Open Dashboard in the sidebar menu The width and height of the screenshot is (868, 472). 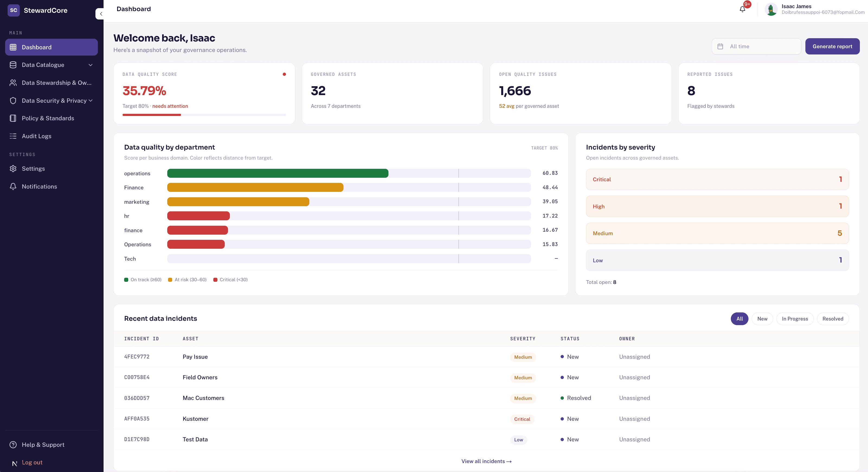pyautogui.click(x=52, y=47)
